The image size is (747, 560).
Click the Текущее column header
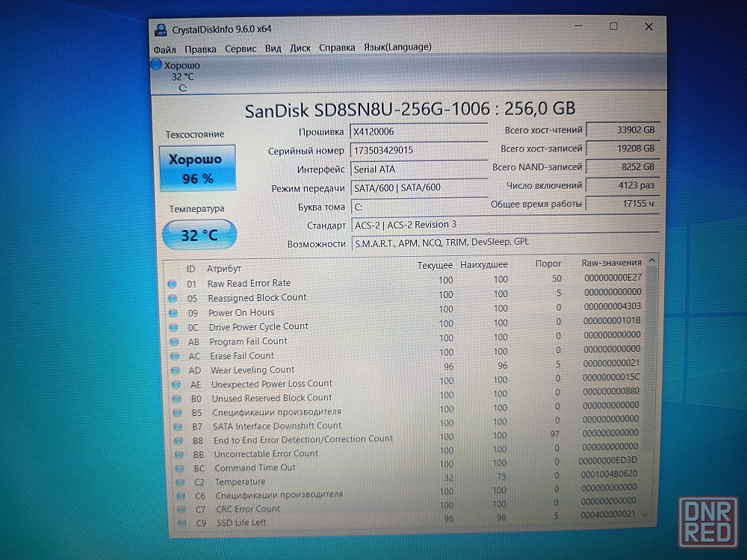click(x=435, y=265)
